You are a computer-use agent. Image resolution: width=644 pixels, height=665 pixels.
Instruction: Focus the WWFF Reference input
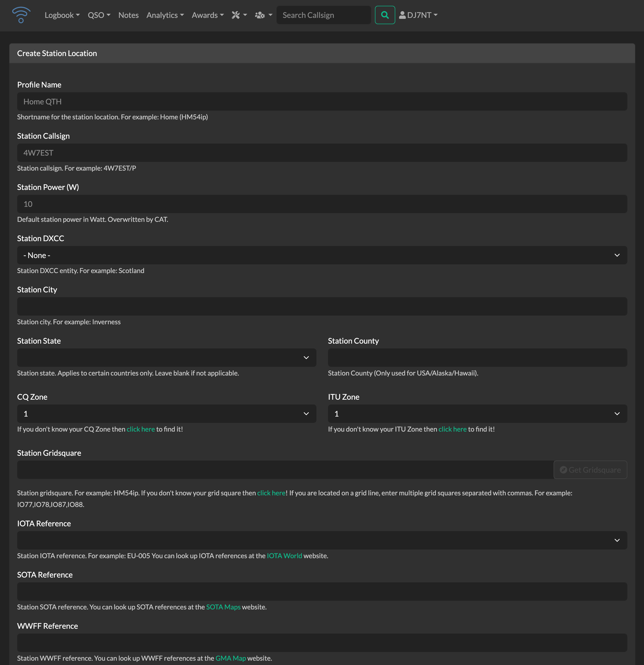click(x=322, y=643)
